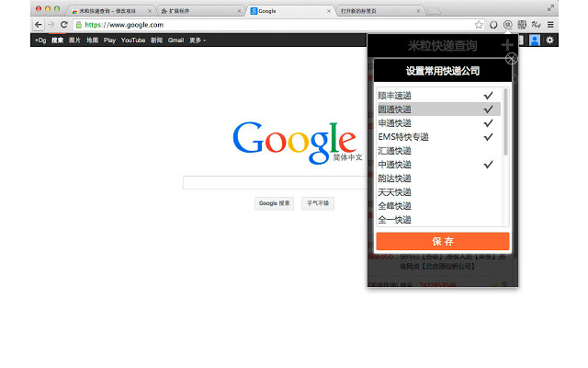Click 保存 save button

coord(443,241)
